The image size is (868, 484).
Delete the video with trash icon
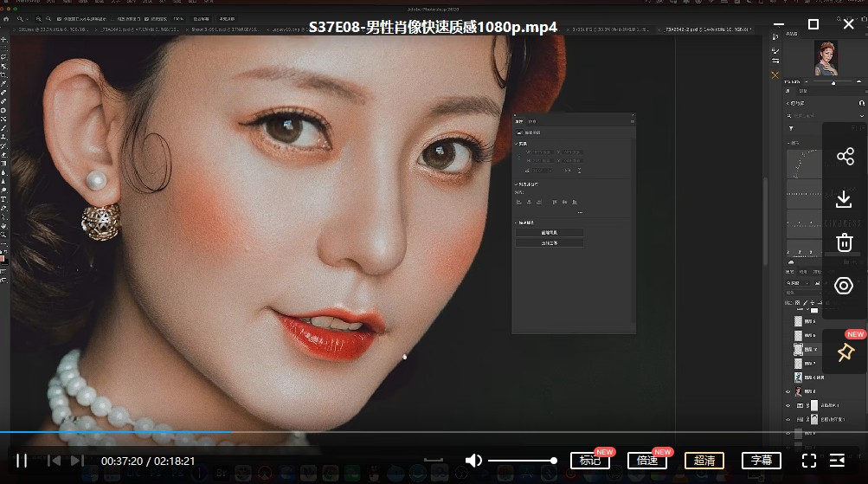tap(844, 242)
